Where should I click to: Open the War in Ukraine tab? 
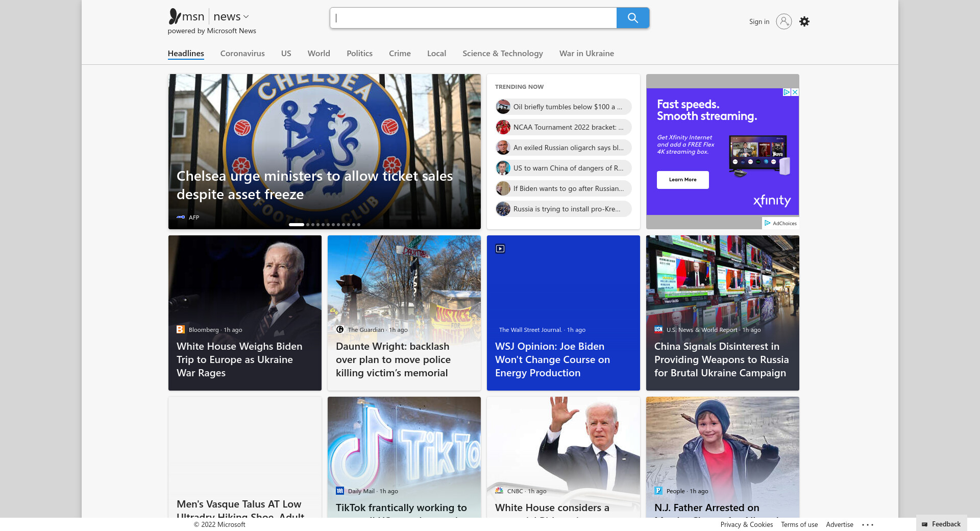tap(586, 54)
